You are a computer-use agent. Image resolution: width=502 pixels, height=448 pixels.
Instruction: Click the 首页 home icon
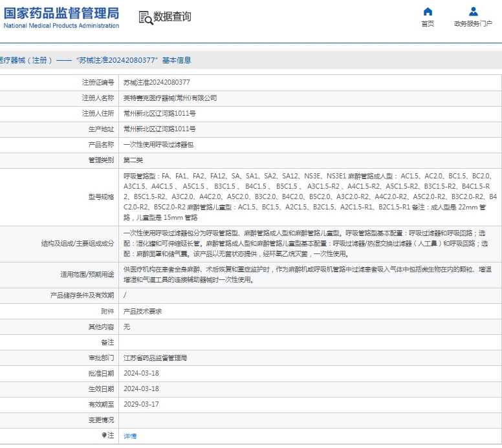pos(428,12)
